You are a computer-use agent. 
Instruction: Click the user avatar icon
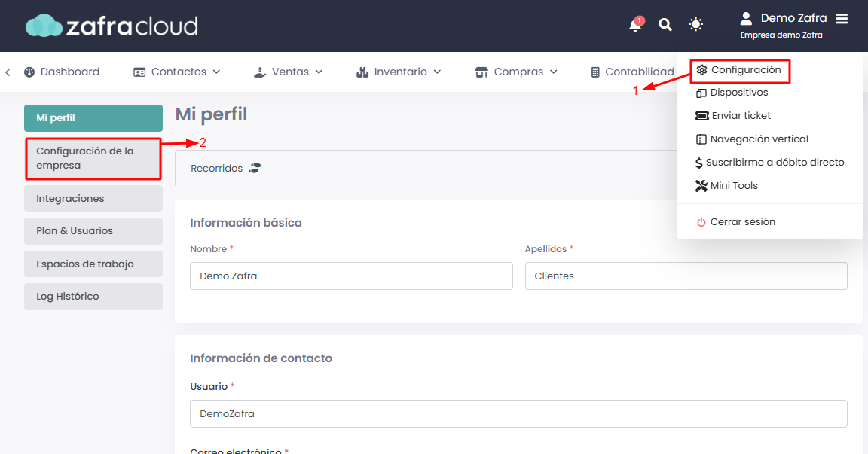coord(746,18)
